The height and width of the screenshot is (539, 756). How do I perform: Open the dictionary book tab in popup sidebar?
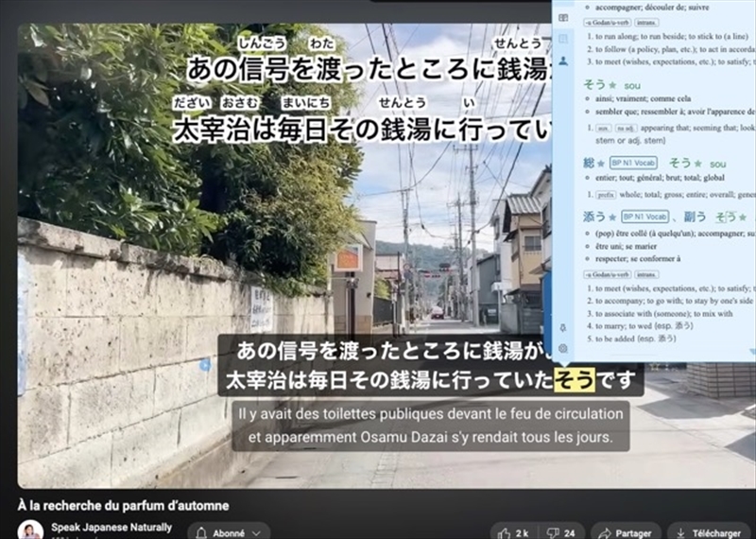click(x=563, y=17)
